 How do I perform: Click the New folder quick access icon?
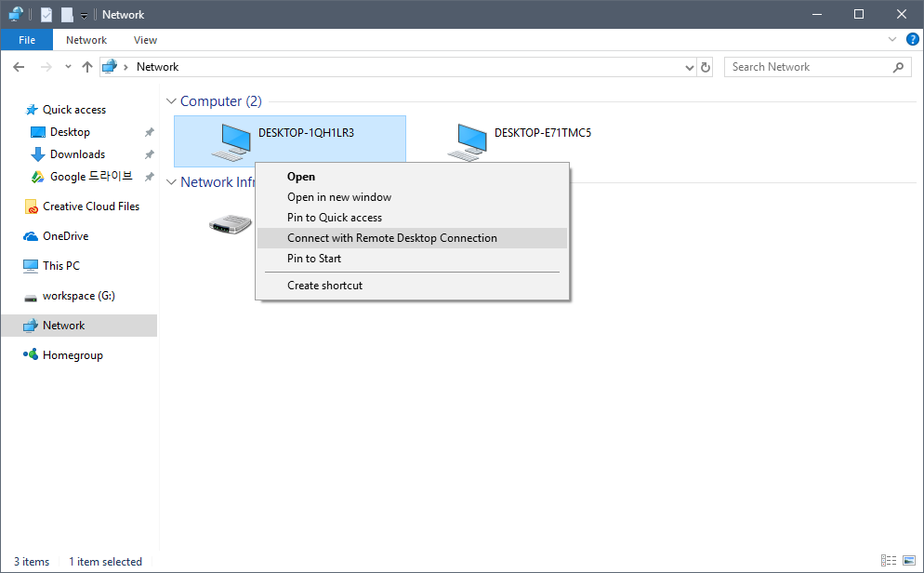click(x=67, y=14)
